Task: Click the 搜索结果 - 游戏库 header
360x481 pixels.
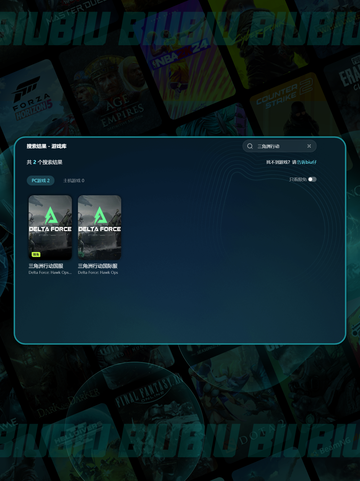Action: 47,146
